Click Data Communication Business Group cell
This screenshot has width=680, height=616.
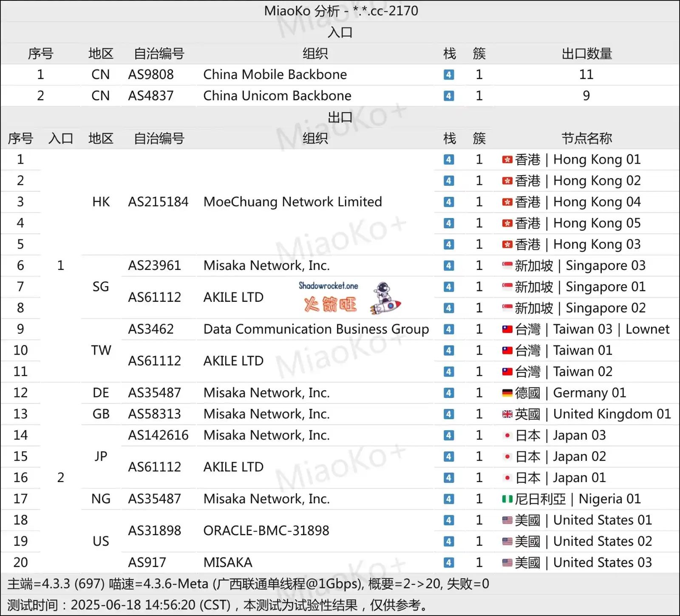click(x=316, y=329)
